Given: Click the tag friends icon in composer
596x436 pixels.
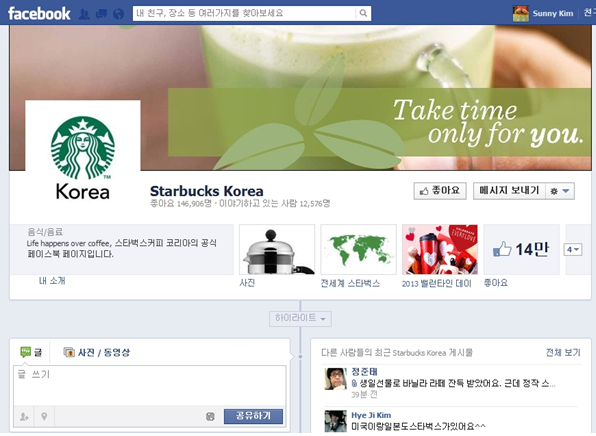Looking at the screenshot, I should [24, 417].
